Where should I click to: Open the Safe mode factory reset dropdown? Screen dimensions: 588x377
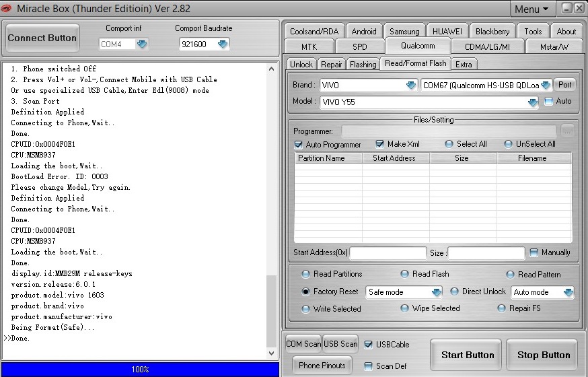(436, 292)
